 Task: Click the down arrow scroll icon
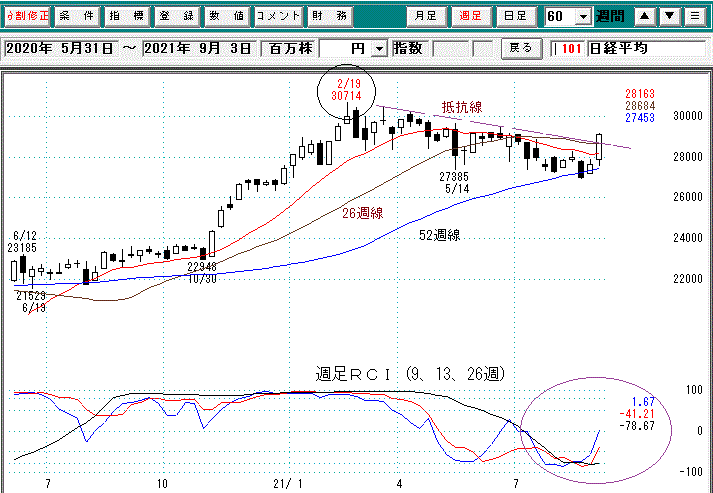(670, 17)
